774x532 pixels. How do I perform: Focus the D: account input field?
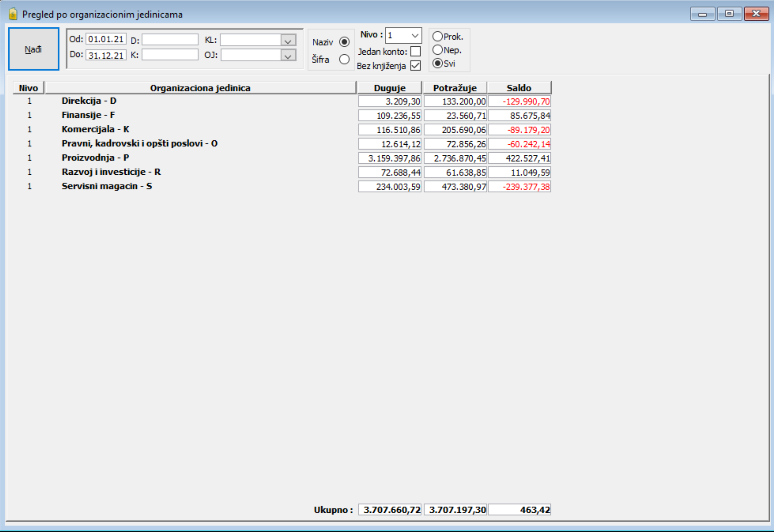tap(170, 40)
